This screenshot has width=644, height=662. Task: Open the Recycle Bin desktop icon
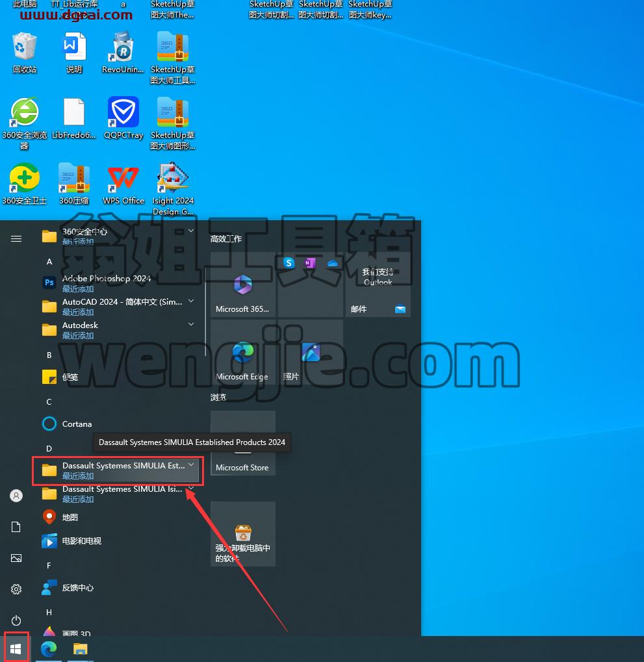[25, 53]
